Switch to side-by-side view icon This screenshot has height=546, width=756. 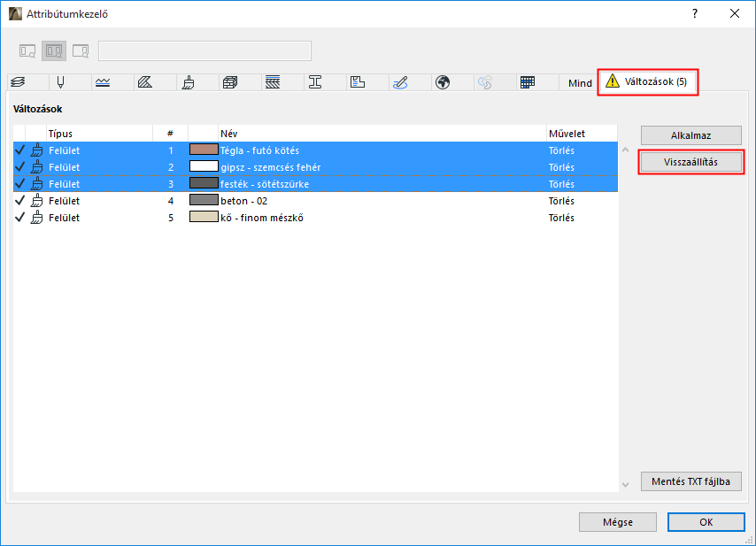54,51
